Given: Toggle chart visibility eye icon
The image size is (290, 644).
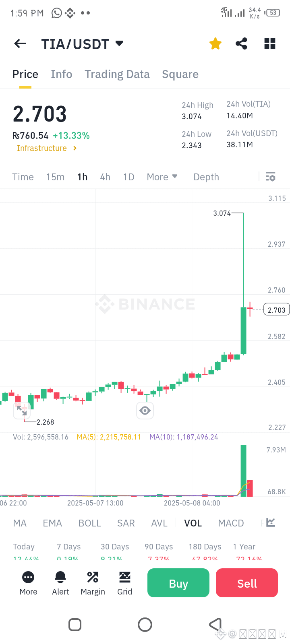Looking at the screenshot, I should (x=145, y=411).
